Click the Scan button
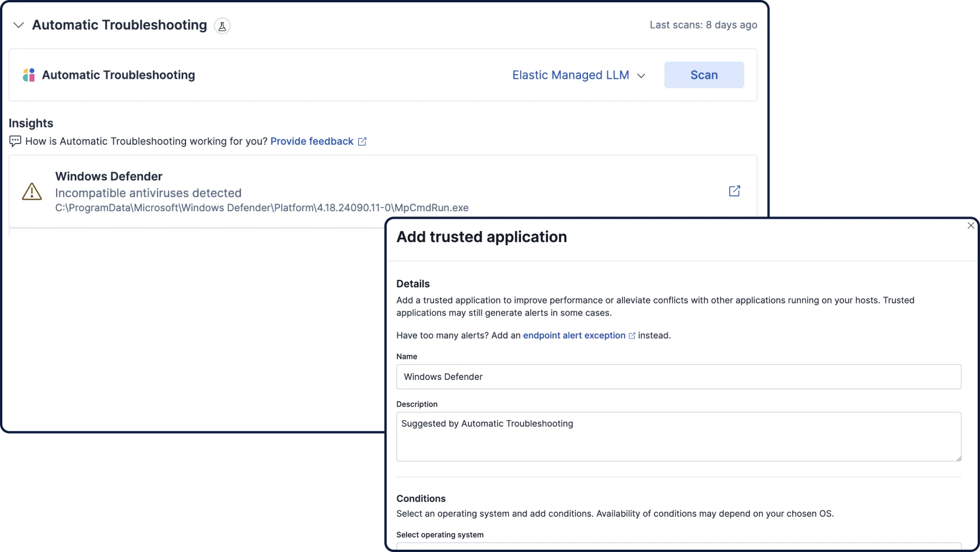Image resolution: width=980 pixels, height=552 pixels. click(x=704, y=75)
